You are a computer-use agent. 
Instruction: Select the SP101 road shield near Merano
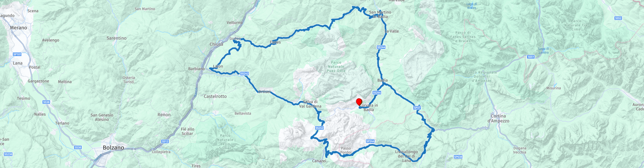click(x=17, y=54)
